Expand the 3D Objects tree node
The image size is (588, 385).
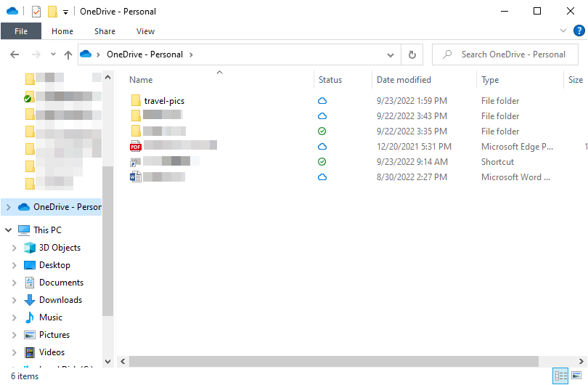(x=14, y=248)
